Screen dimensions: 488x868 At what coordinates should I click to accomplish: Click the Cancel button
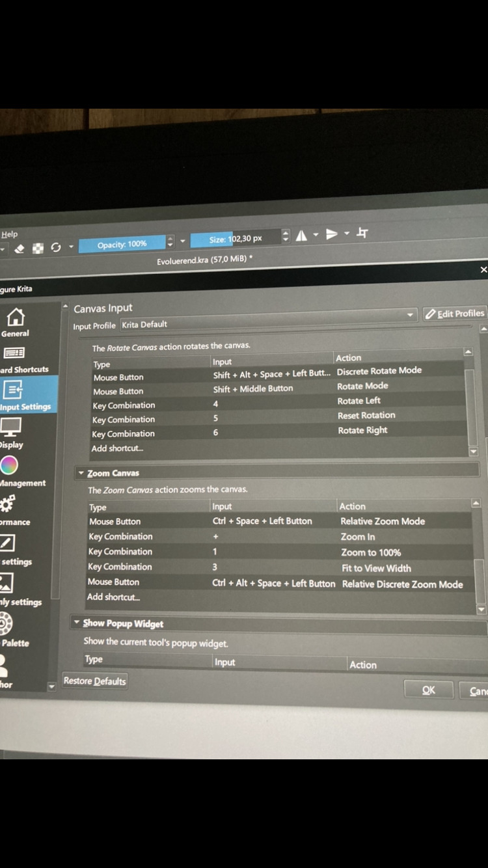coord(475,691)
